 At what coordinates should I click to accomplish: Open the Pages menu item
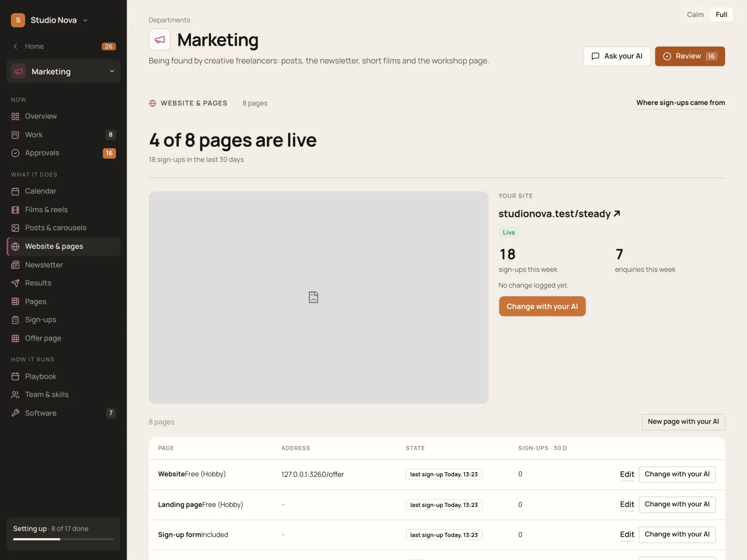coord(63,301)
